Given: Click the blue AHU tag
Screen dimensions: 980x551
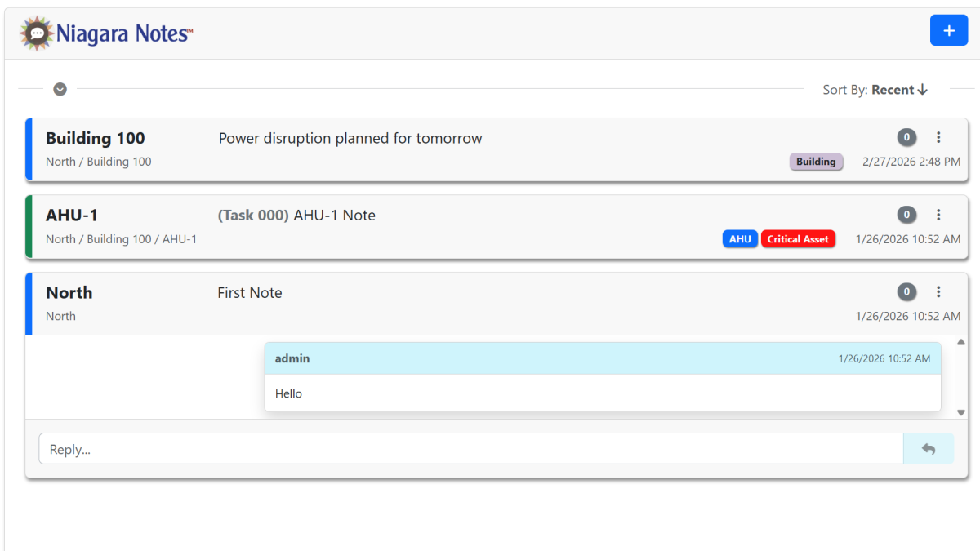Looking at the screenshot, I should (x=740, y=239).
